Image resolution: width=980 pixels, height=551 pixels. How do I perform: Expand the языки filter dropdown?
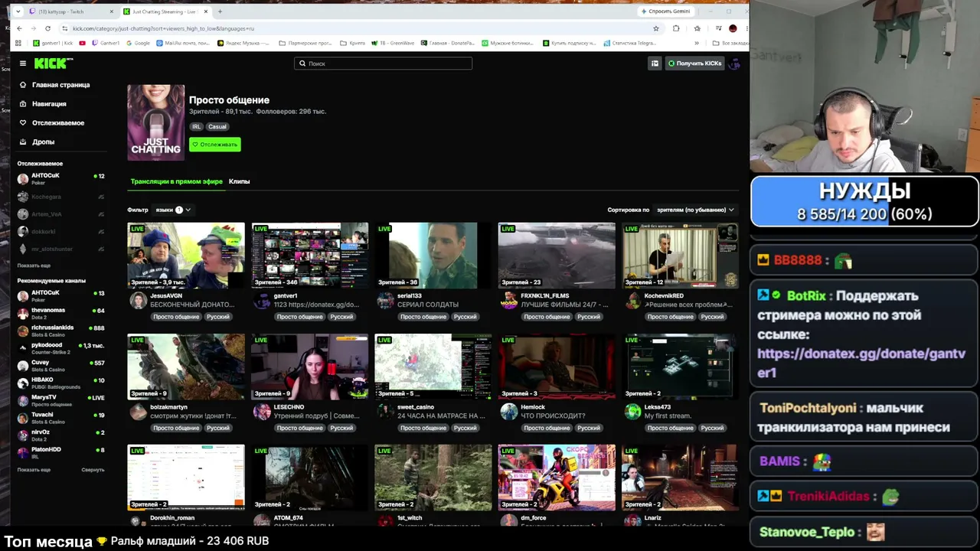(172, 210)
